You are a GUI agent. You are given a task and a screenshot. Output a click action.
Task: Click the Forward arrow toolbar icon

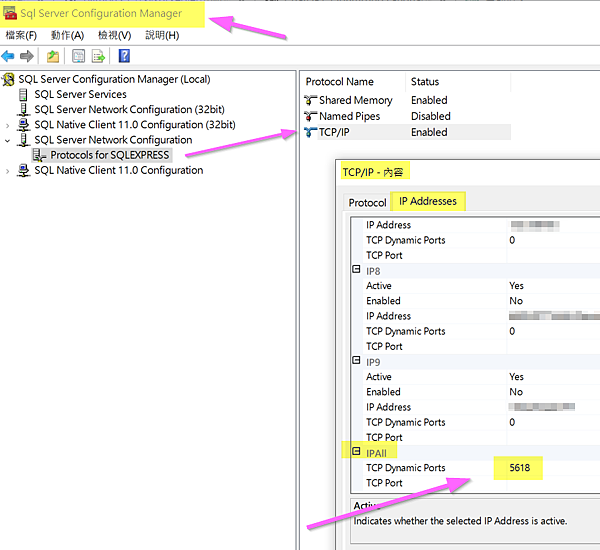pos(26,56)
